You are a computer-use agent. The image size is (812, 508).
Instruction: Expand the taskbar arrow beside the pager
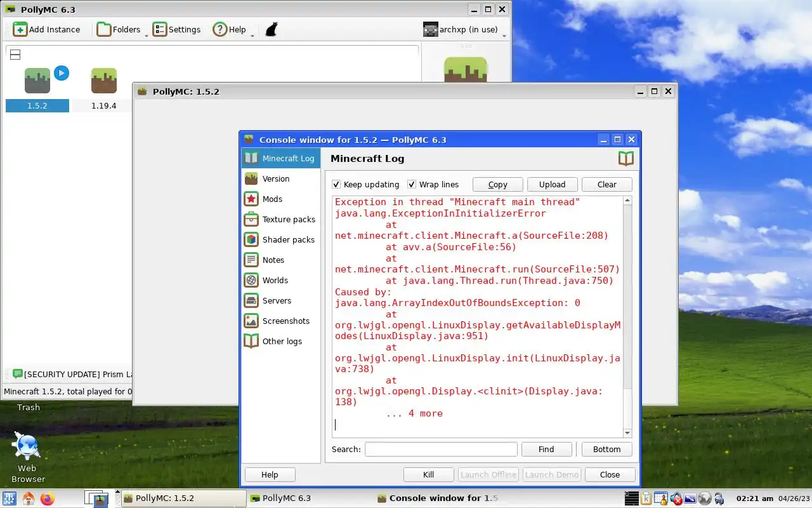tap(117, 492)
